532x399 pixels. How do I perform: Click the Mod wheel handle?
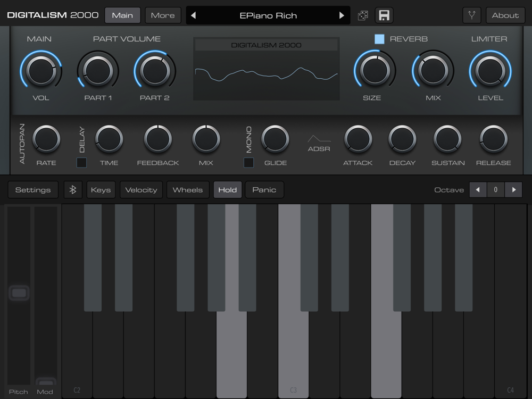point(46,381)
